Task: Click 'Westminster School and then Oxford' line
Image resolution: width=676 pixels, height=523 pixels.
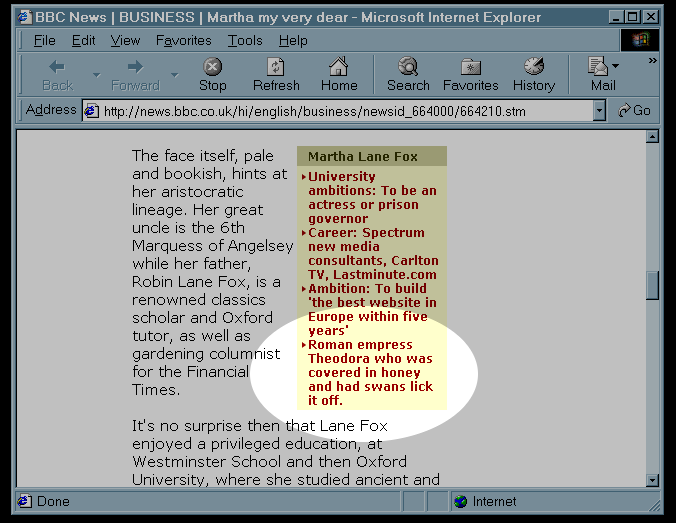Action: point(269,462)
